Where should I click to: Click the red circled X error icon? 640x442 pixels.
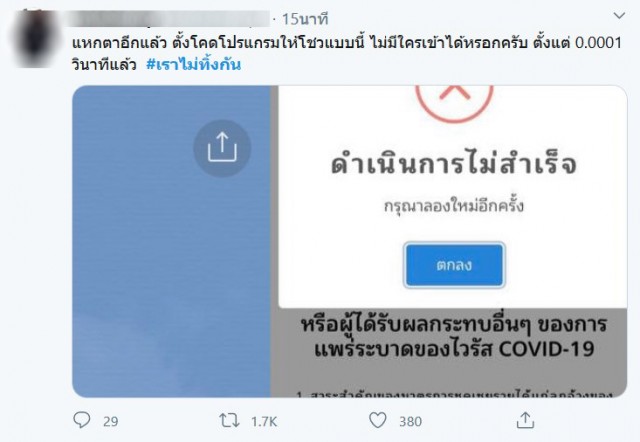(x=454, y=100)
